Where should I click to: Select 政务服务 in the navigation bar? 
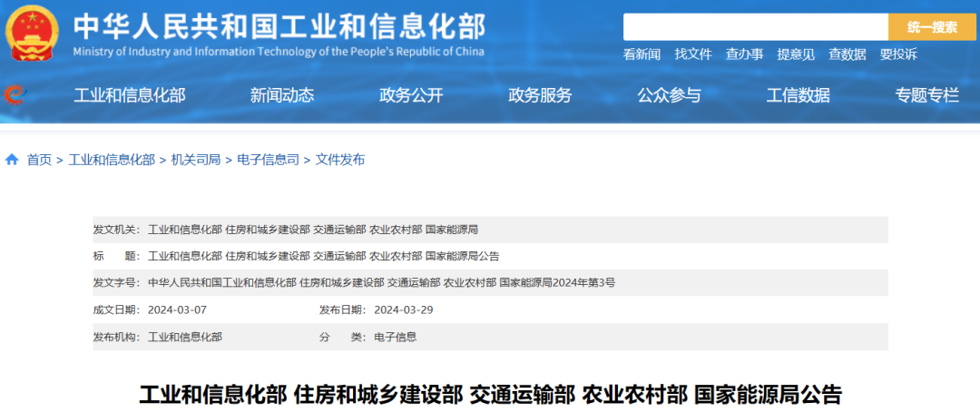click(x=540, y=95)
